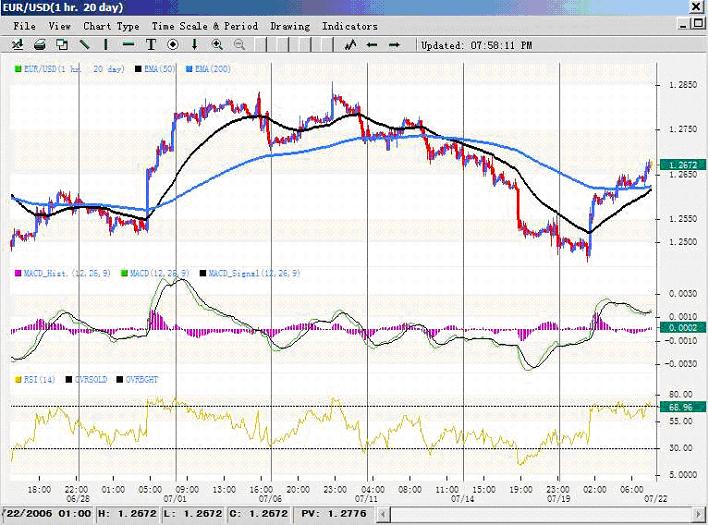Screen dimensions: 708x525
Task: Click the C: 1.2672 status value
Action: pyautogui.click(x=258, y=514)
